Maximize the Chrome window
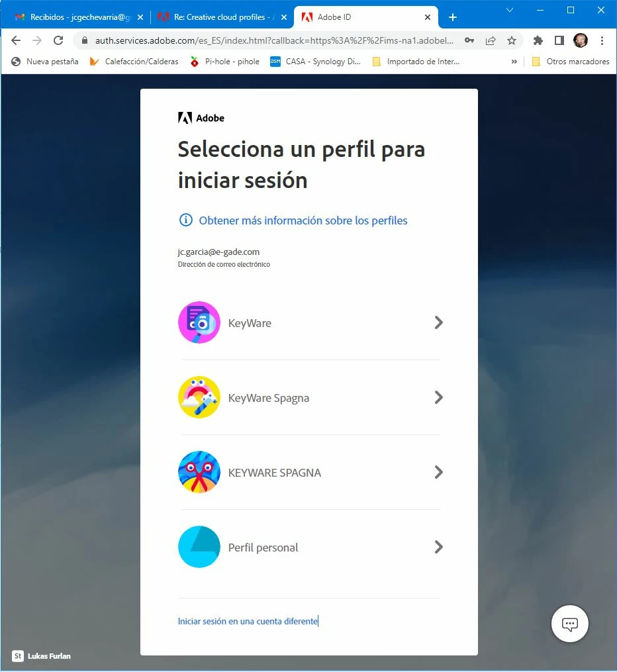 coord(570,10)
